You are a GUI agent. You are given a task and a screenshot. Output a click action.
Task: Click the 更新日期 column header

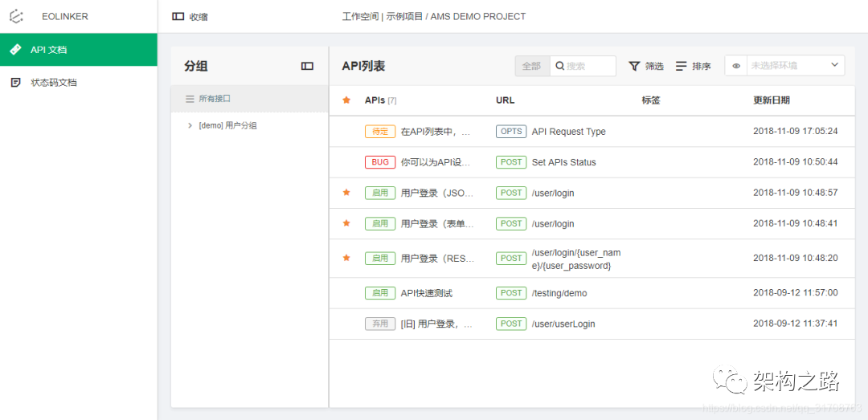point(772,100)
